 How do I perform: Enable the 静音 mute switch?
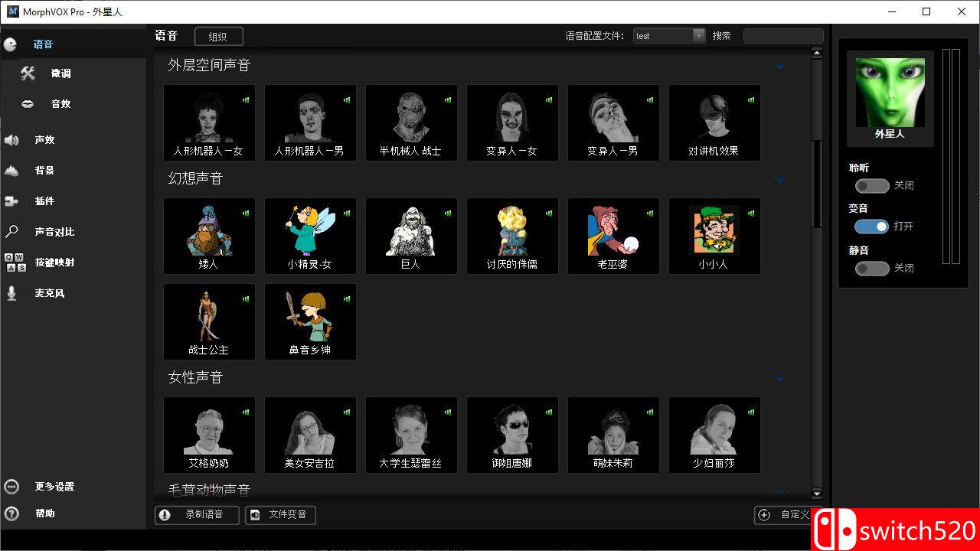tap(872, 268)
